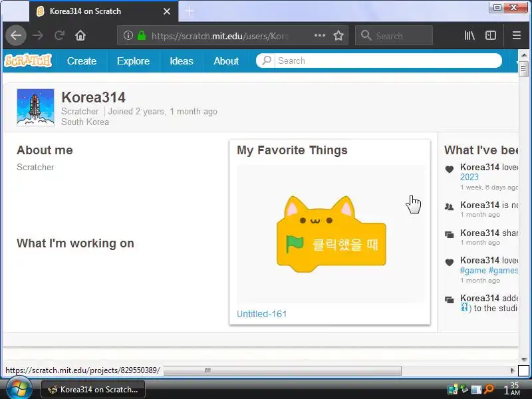Click the green padlock security icon
The height and width of the screenshot is (399, 532).
(142, 35)
